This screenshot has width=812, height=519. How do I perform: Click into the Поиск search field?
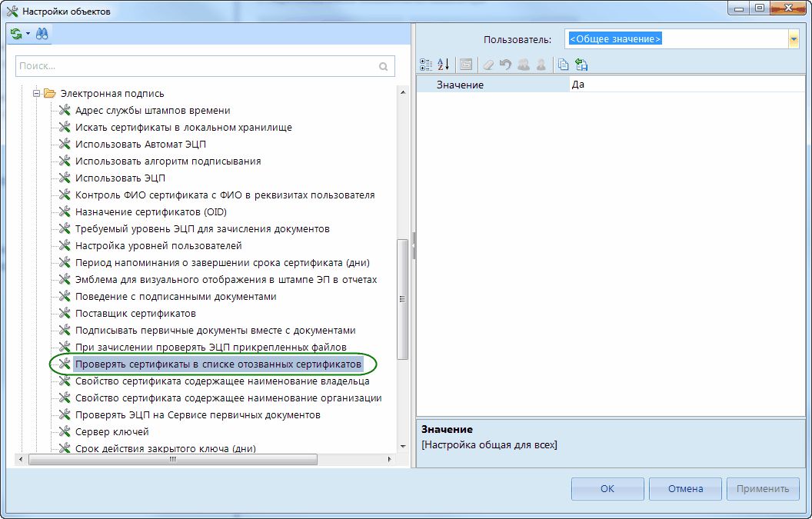pyautogui.click(x=196, y=67)
